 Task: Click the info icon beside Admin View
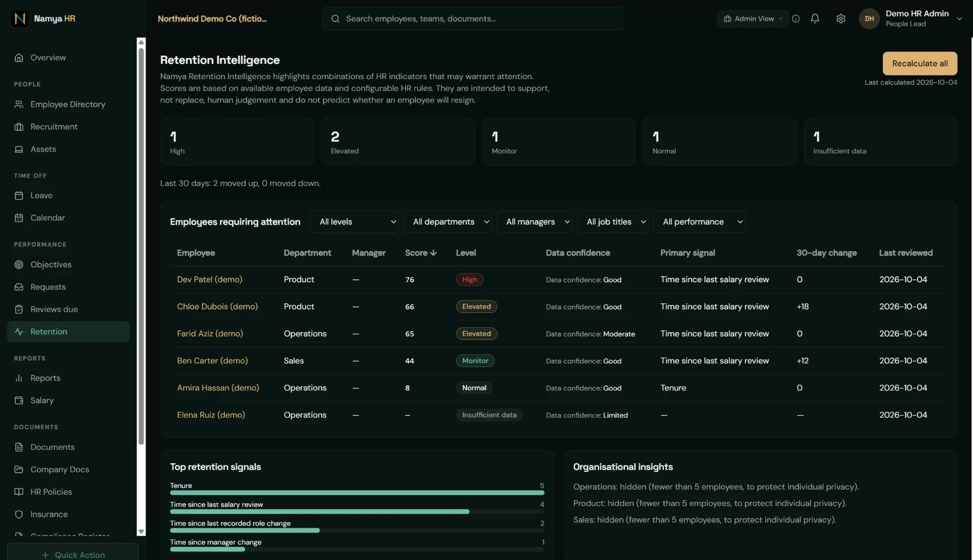(796, 19)
